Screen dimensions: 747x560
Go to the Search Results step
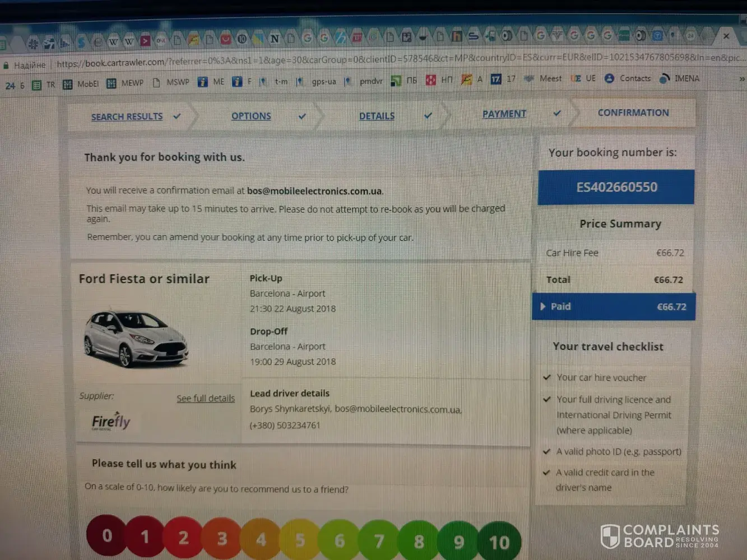point(127,116)
